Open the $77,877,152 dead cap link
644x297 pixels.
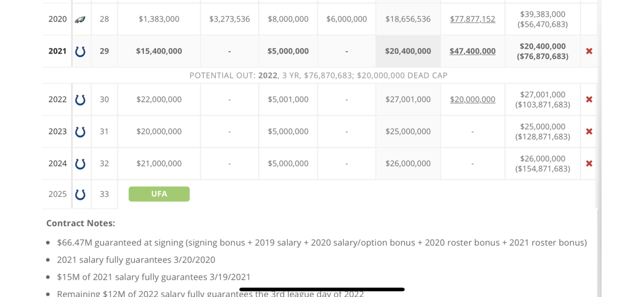click(x=472, y=19)
